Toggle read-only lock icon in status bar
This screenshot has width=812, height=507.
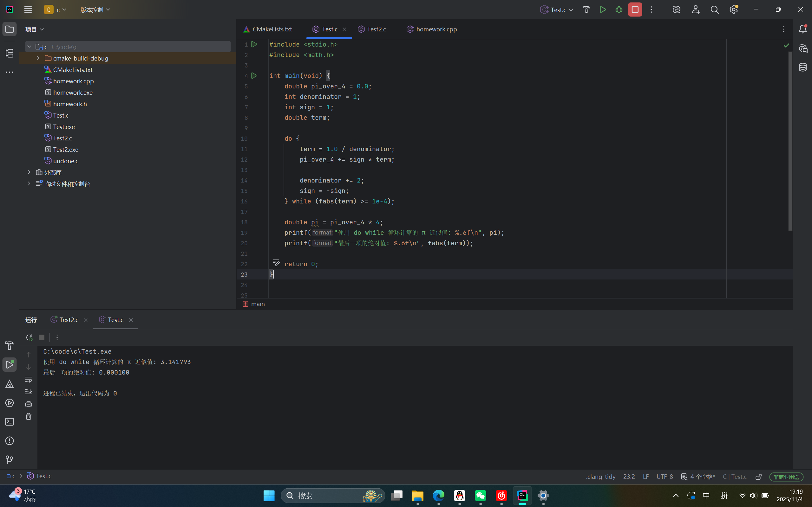pos(759,477)
